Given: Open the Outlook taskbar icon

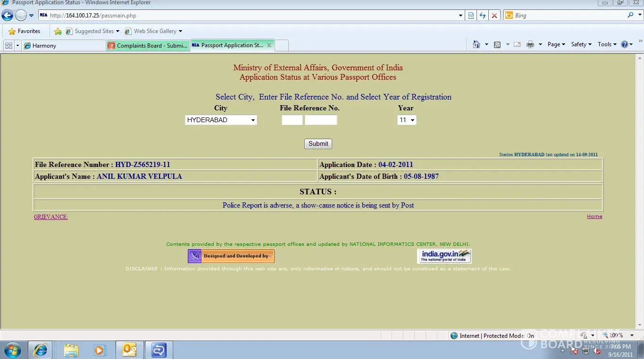Looking at the screenshot, I should point(130,350).
